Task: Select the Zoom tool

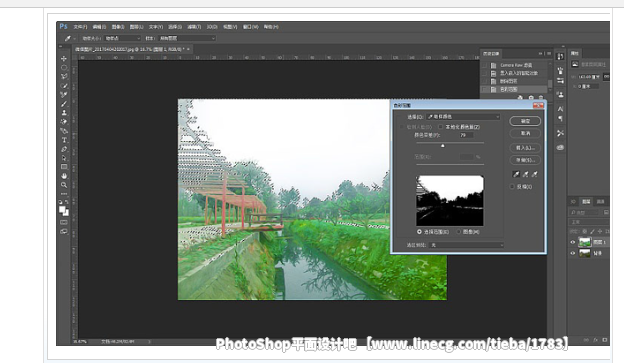Action: pos(64,185)
